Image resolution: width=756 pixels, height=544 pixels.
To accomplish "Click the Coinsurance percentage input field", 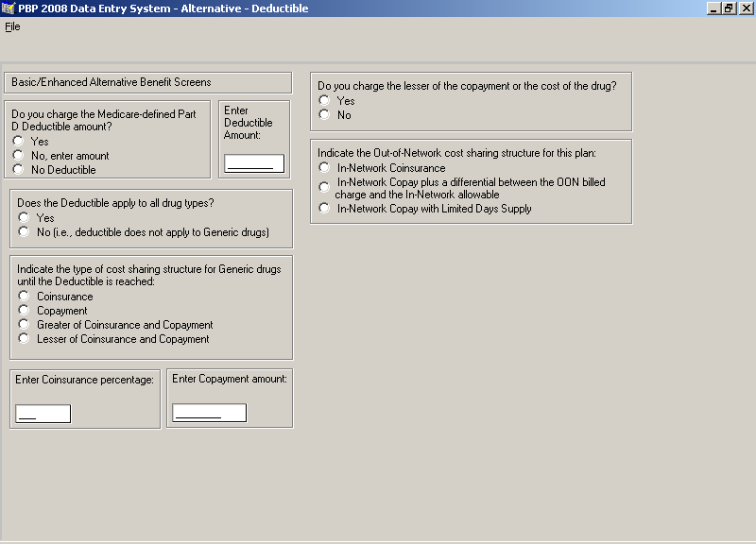I will click(x=43, y=414).
